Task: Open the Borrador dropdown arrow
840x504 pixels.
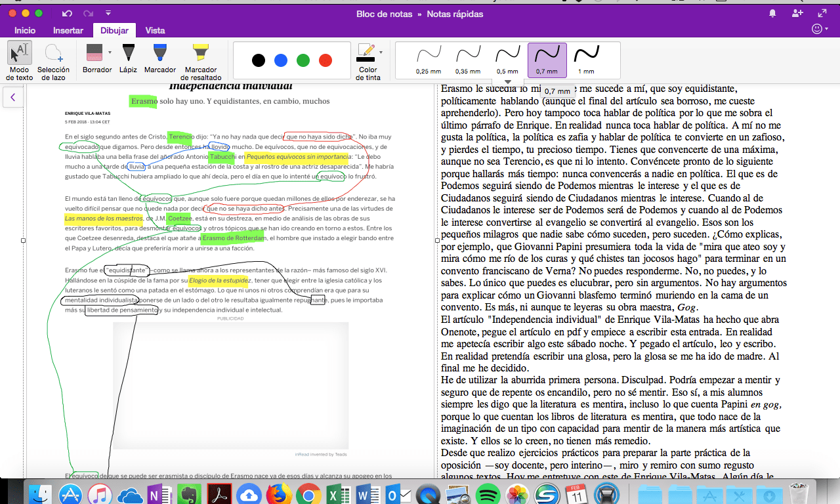Action: point(110,52)
